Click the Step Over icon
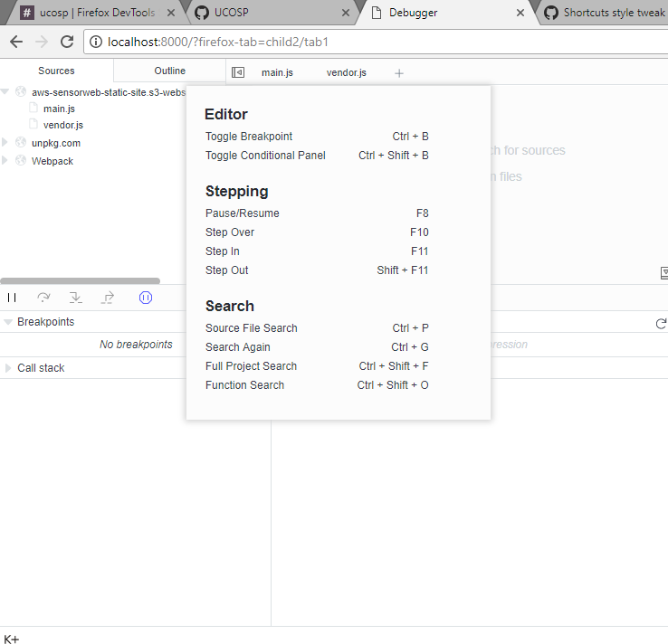Viewport: 668px width, 644px height. click(x=43, y=298)
